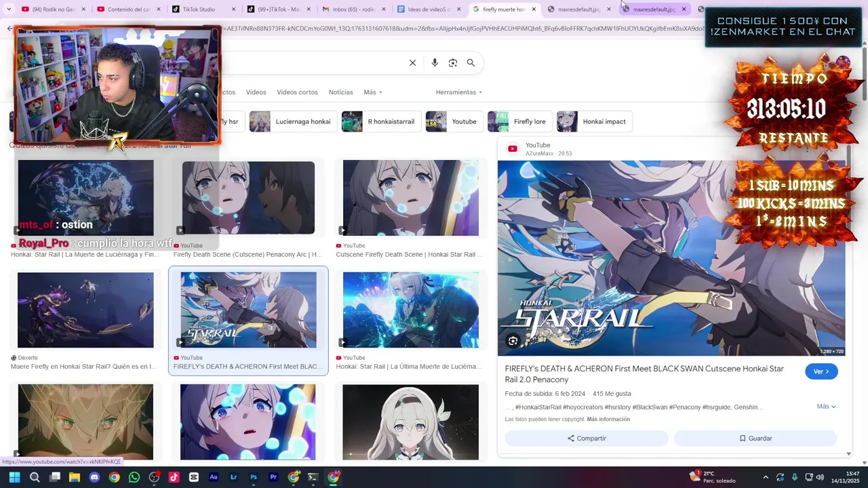This screenshot has height=488, width=868.
Task: Open CapCut from the taskbar
Action: 194,477
